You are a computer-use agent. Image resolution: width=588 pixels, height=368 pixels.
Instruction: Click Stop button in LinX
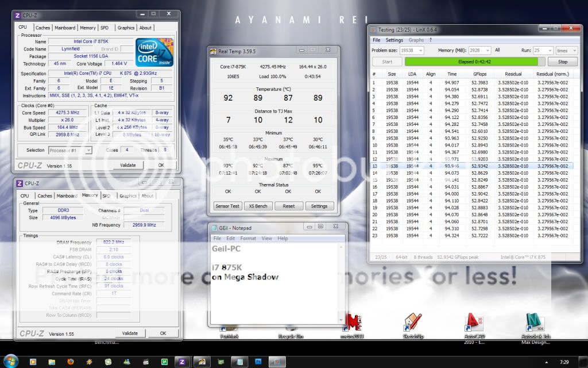point(563,62)
